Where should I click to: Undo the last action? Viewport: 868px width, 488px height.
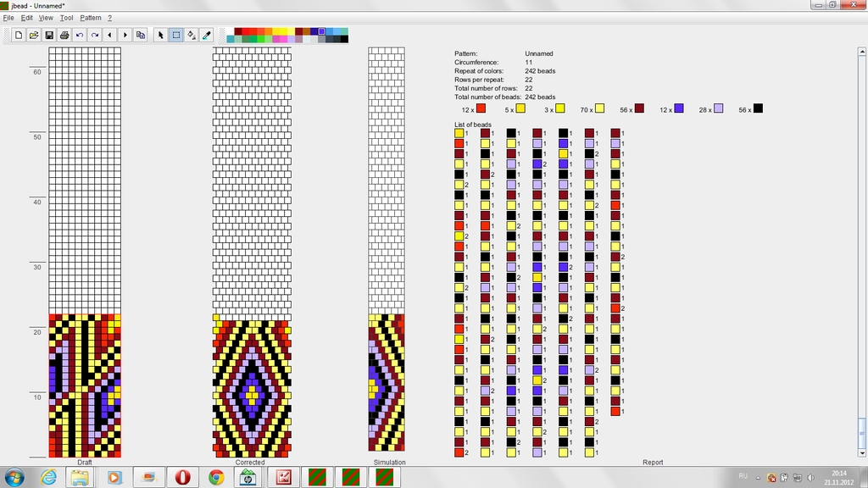point(80,36)
